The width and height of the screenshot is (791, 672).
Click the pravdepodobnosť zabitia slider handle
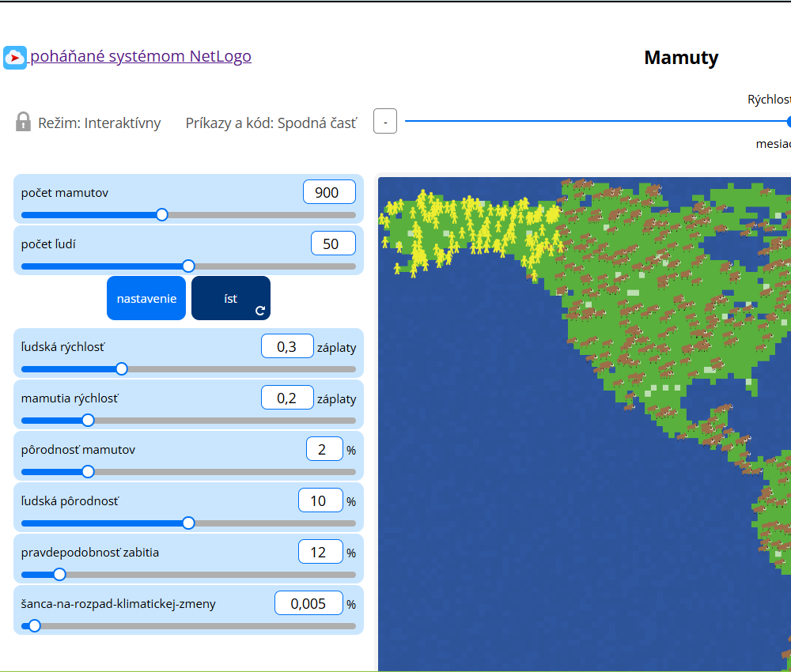tap(59, 574)
